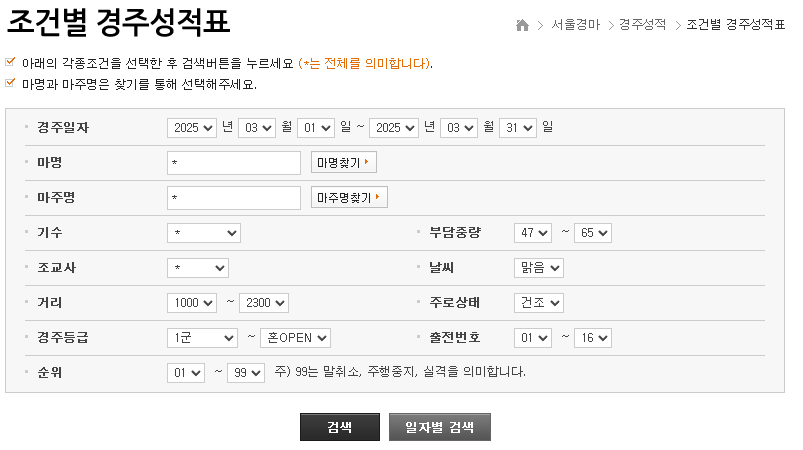
Task: Click the note about 99 meaning 말취소
Action: tap(400, 372)
